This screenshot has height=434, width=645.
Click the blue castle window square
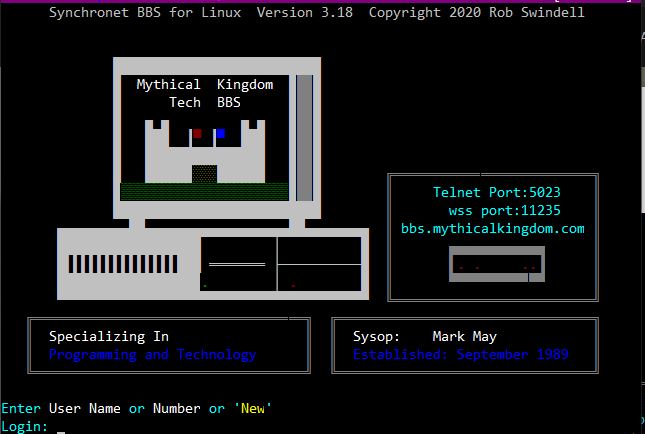point(220,133)
